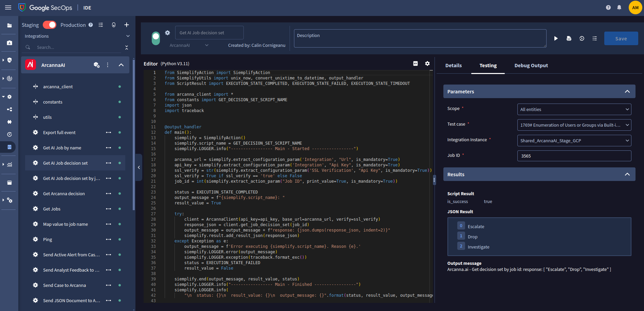Open the marketplace icon in sidebar

[10, 182]
